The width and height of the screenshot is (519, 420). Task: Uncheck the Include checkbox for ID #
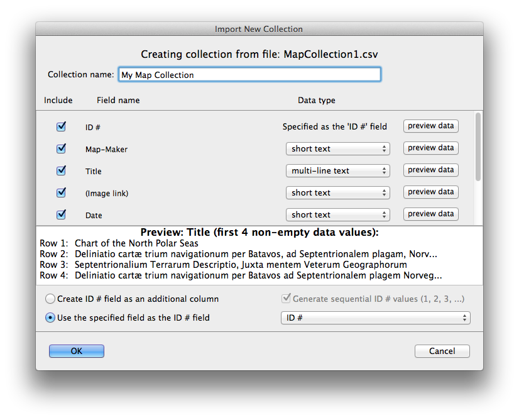61,126
